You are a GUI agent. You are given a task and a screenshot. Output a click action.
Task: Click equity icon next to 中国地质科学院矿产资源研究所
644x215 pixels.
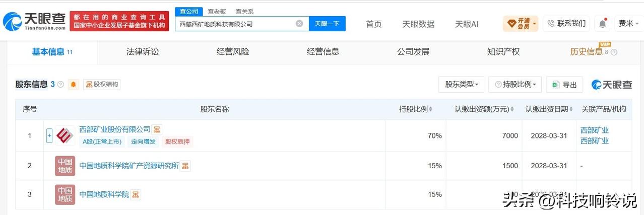click(185, 166)
